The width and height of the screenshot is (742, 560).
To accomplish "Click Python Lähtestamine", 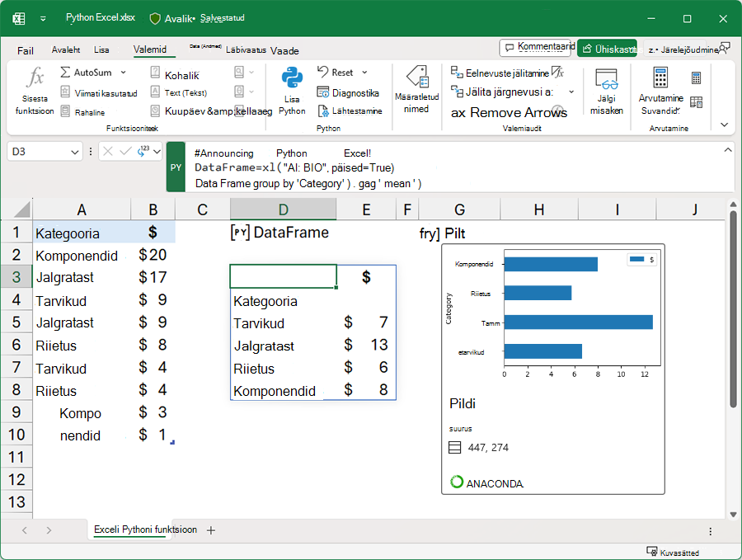I will point(350,111).
